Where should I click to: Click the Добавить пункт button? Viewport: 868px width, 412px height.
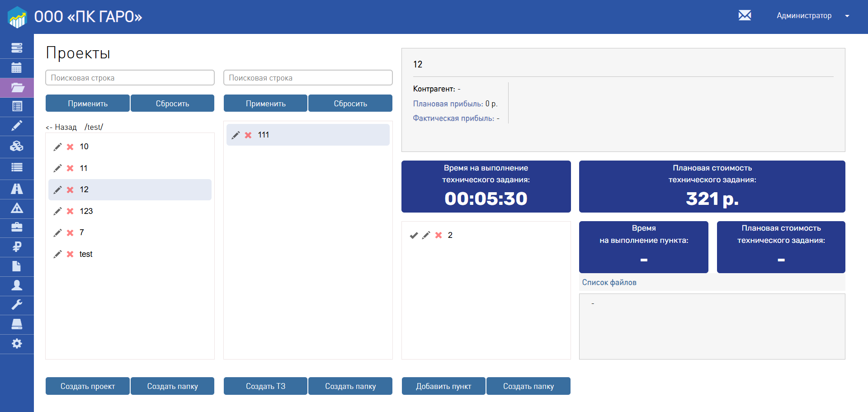coord(443,386)
